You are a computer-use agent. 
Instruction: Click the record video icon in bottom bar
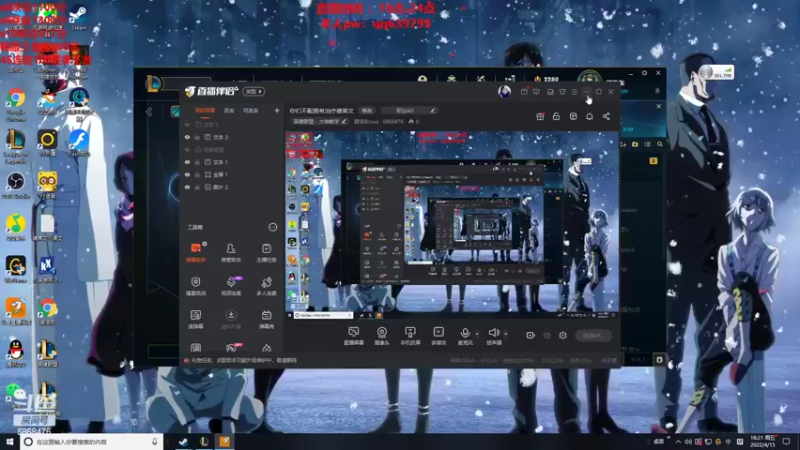[x=530, y=335]
